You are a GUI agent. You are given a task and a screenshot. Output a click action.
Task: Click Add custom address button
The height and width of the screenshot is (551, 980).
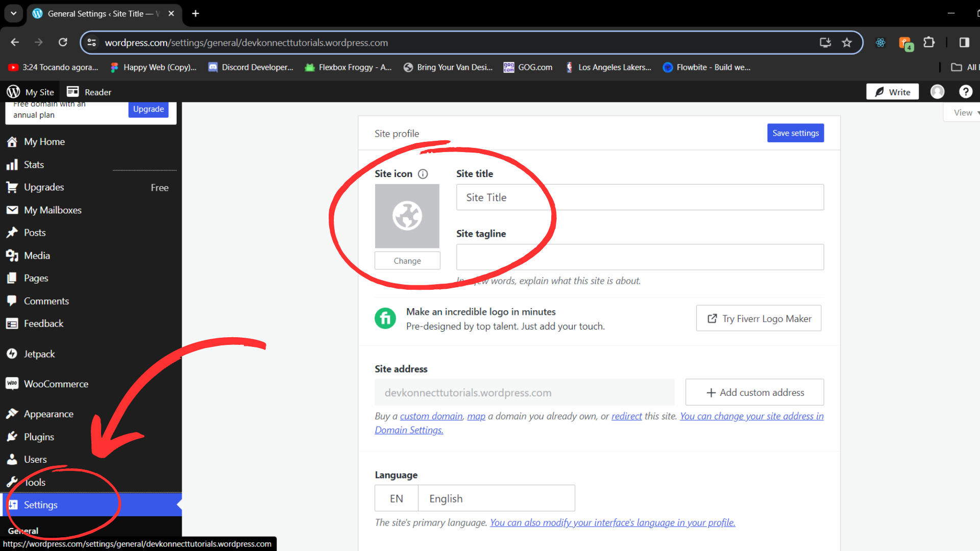pos(754,392)
